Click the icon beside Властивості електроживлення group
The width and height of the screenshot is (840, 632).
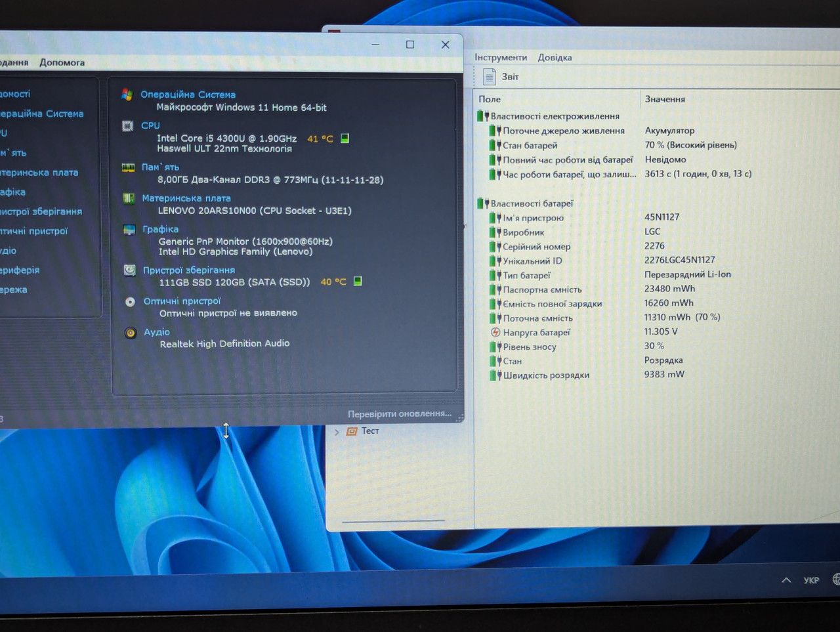(x=483, y=116)
